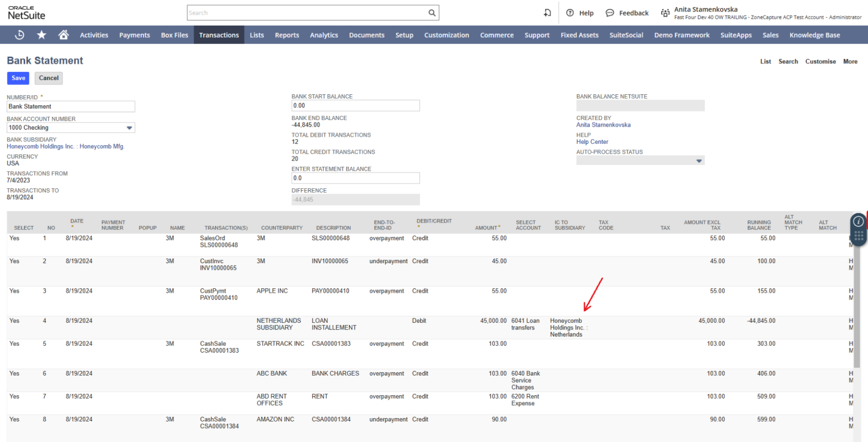Click the 6200 Rent Expense account cell
Viewport: 868px width, 442px height.
click(x=525, y=400)
